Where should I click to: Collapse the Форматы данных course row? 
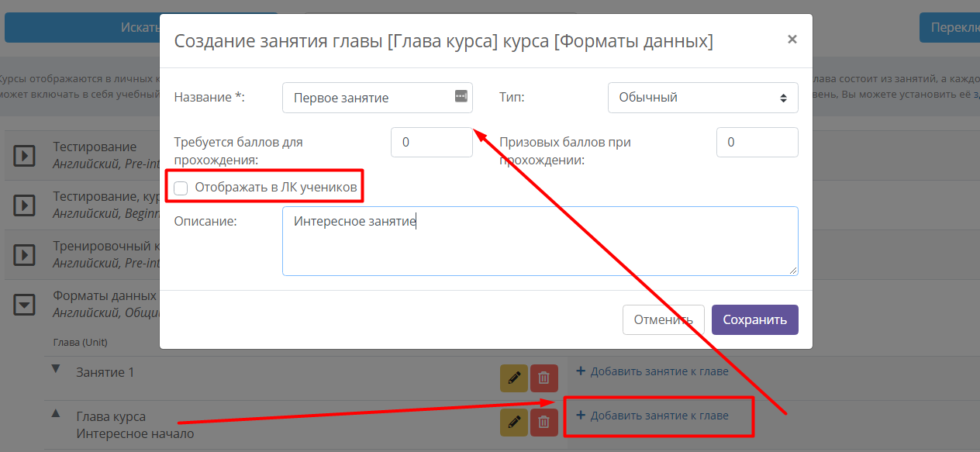click(25, 305)
